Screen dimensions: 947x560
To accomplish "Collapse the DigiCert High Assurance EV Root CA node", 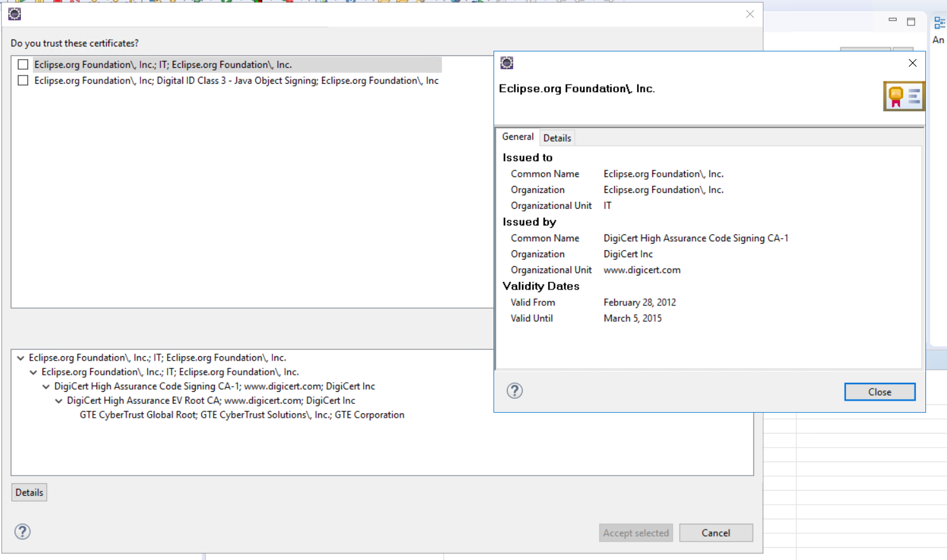I will click(58, 401).
